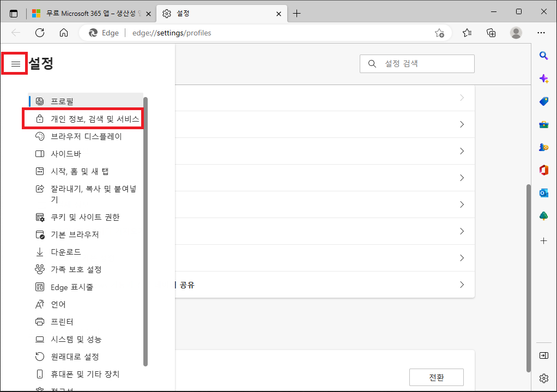Close the Microsoft 365 tab
This screenshot has width=557, height=392.
[148, 14]
